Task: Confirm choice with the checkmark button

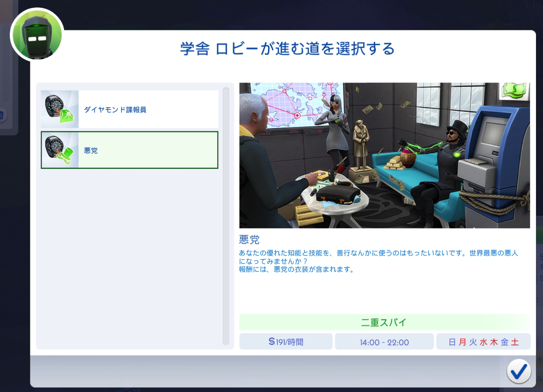Action: tap(518, 371)
